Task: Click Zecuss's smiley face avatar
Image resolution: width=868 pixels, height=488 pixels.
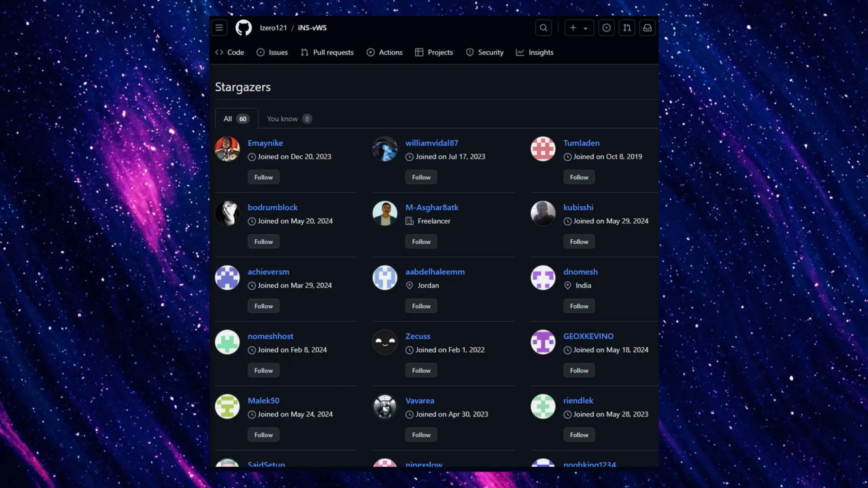Action: [x=385, y=342]
